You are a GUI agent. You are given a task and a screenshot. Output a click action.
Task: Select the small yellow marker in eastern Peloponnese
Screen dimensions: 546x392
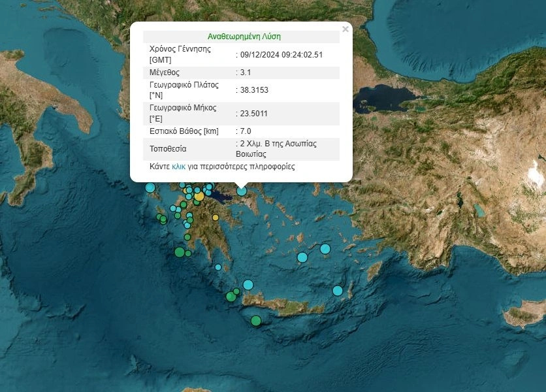(216, 218)
